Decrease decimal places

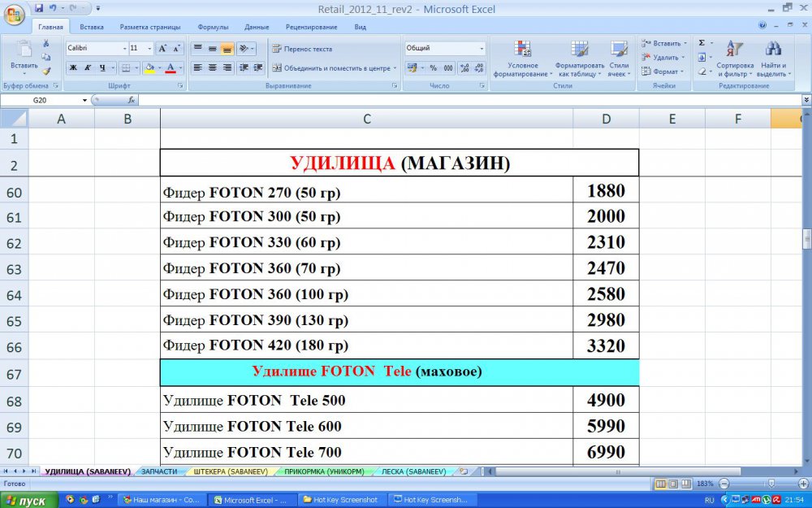coord(479,68)
